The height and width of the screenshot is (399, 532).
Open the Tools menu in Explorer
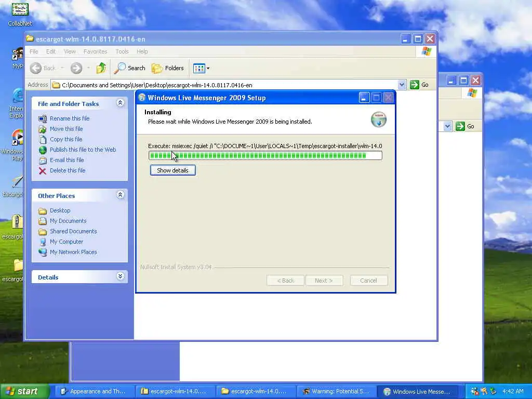pyautogui.click(x=122, y=51)
